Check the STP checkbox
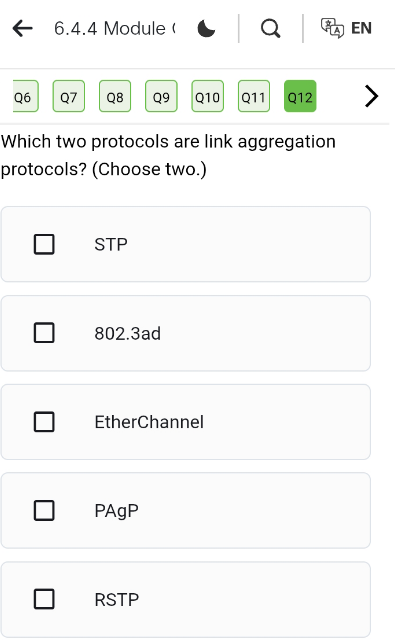 44,244
